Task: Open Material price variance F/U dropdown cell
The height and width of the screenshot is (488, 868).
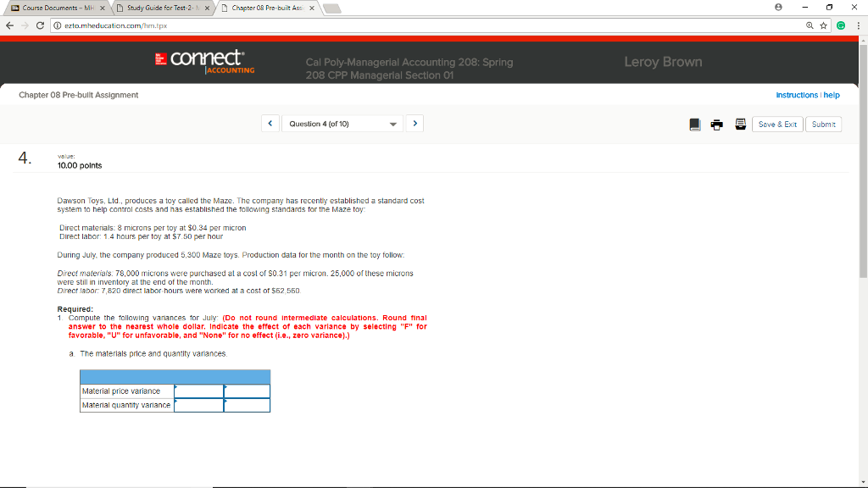Action: pos(247,391)
